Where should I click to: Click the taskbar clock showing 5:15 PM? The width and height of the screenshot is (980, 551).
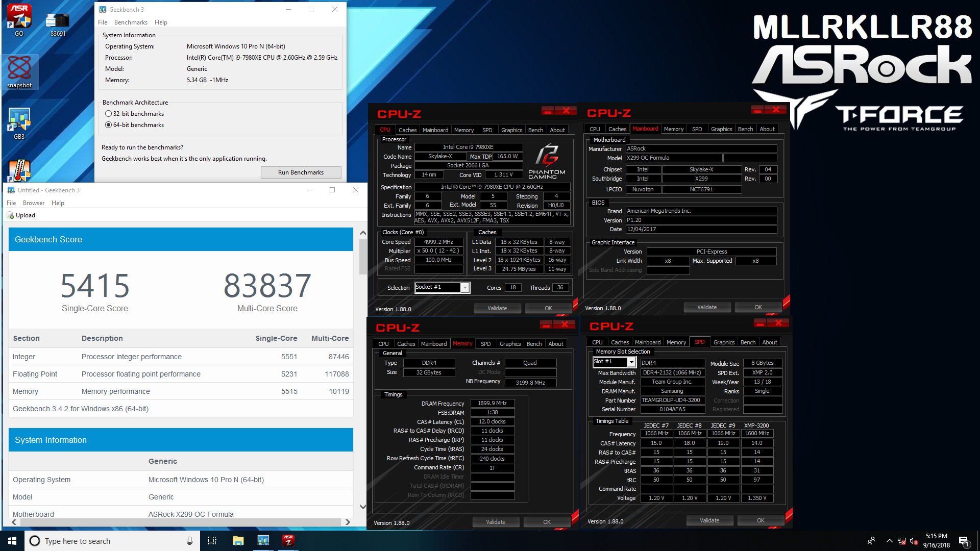tap(936, 541)
